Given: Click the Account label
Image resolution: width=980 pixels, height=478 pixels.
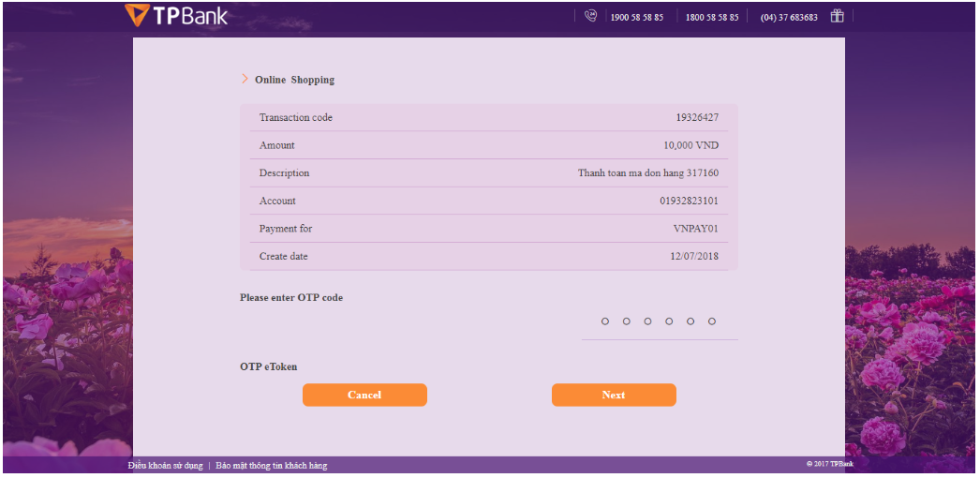Looking at the screenshot, I should point(277,201).
